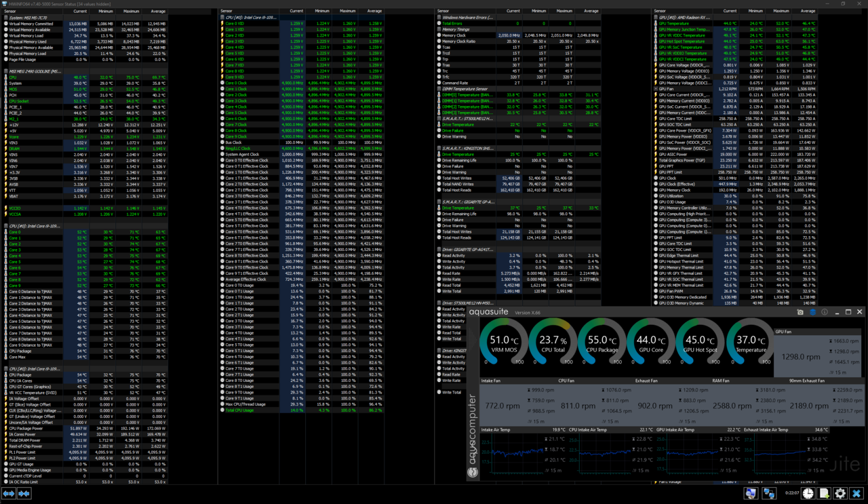Collapse the Windows Hardware Errors group
Screen dimensions: 868x504
(468, 18)
